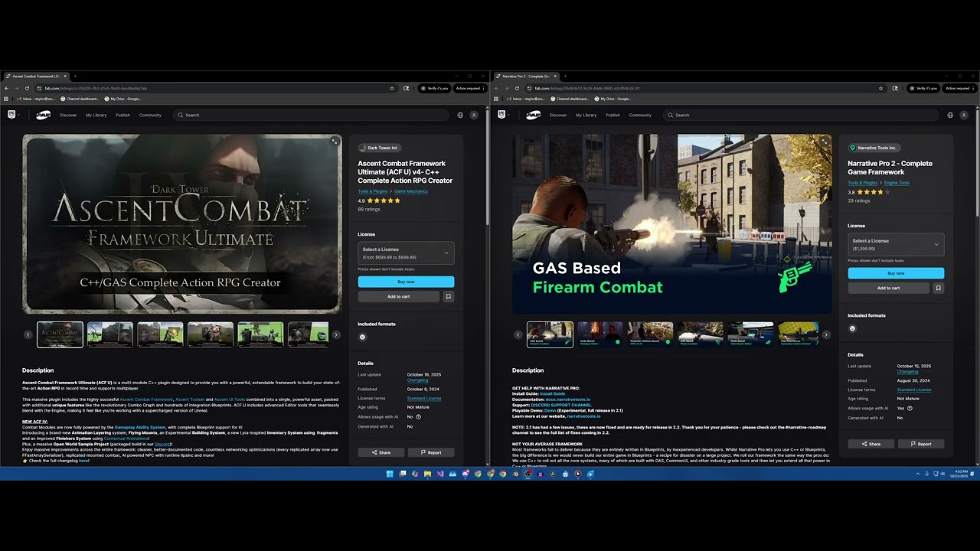The image size is (980, 551).
Task: Open the Game Mechanics category link
Action: pos(411,191)
